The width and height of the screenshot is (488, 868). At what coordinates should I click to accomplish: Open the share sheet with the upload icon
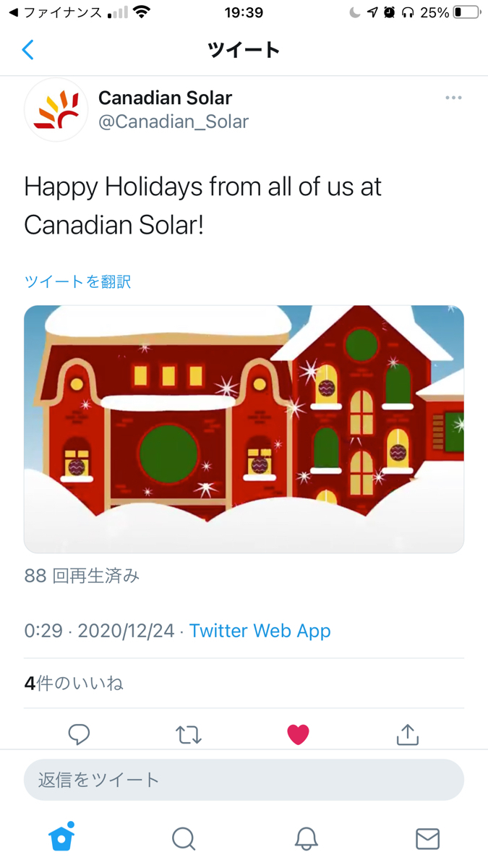[407, 734]
